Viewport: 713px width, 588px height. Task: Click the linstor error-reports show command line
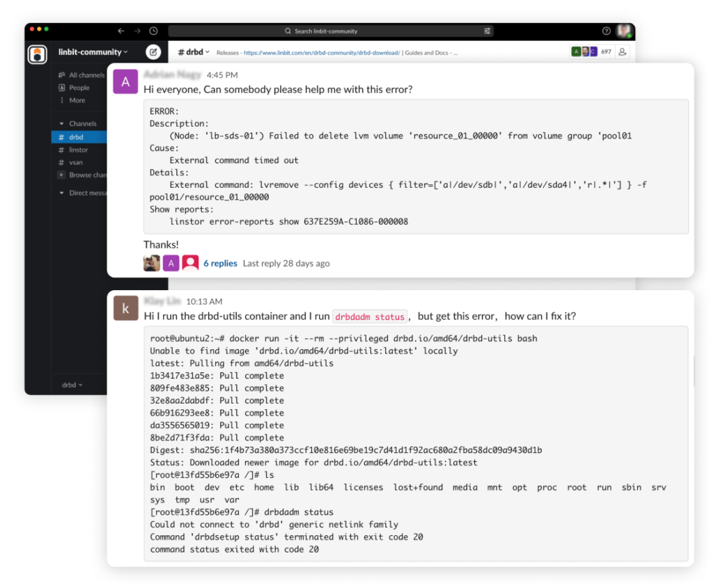click(x=289, y=222)
